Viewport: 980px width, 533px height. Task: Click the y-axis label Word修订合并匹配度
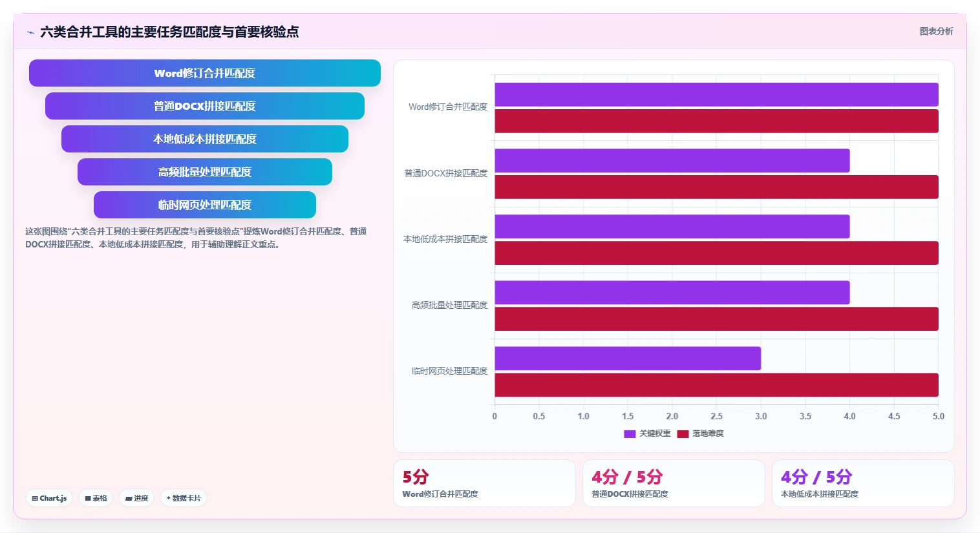[x=448, y=107]
